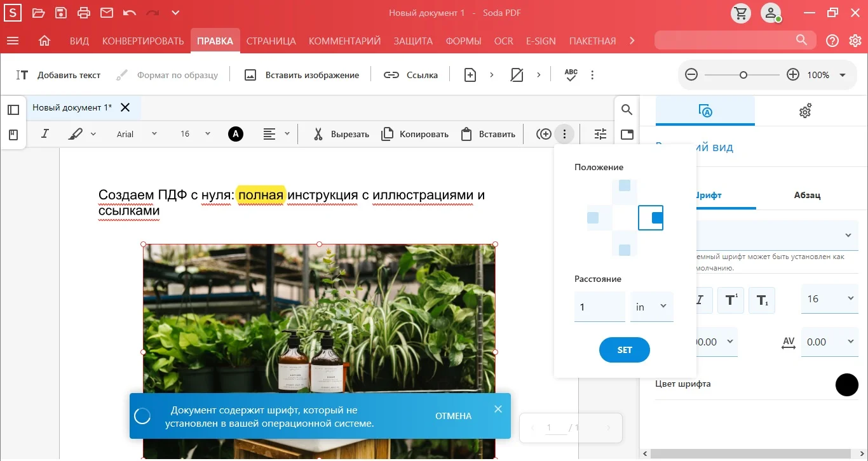Open the help question mark icon

(832, 41)
